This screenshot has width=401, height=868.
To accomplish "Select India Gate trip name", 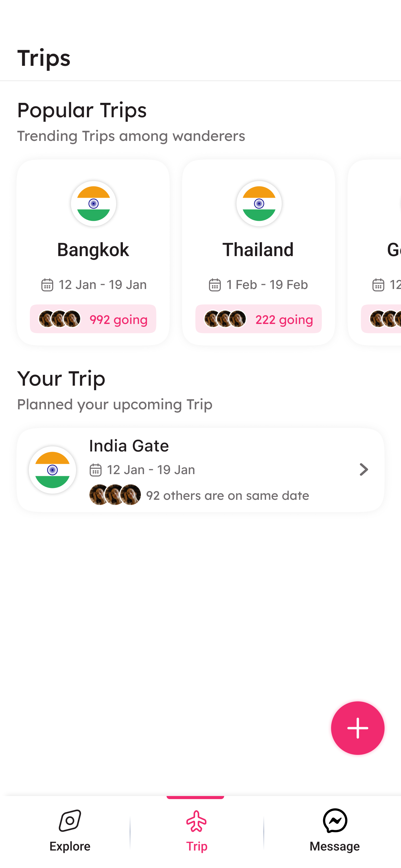I will (129, 446).
